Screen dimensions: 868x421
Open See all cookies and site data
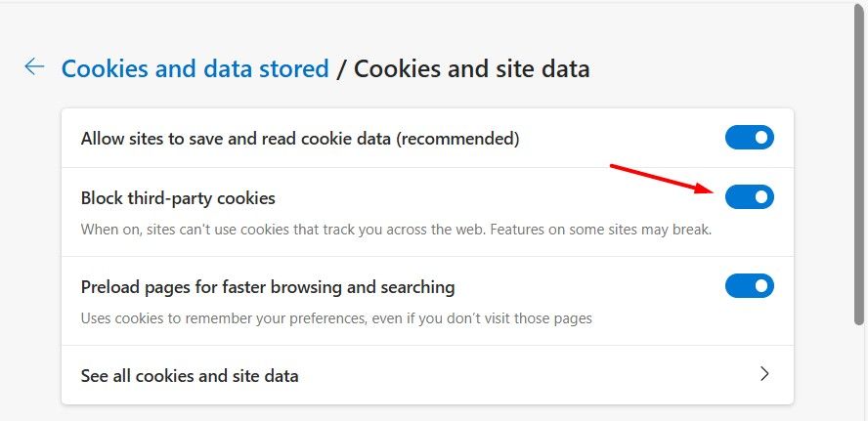tap(190, 375)
